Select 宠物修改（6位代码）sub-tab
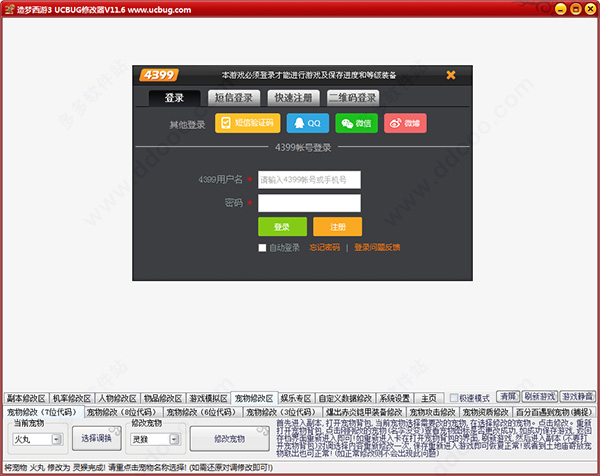 [x=203, y=412]
